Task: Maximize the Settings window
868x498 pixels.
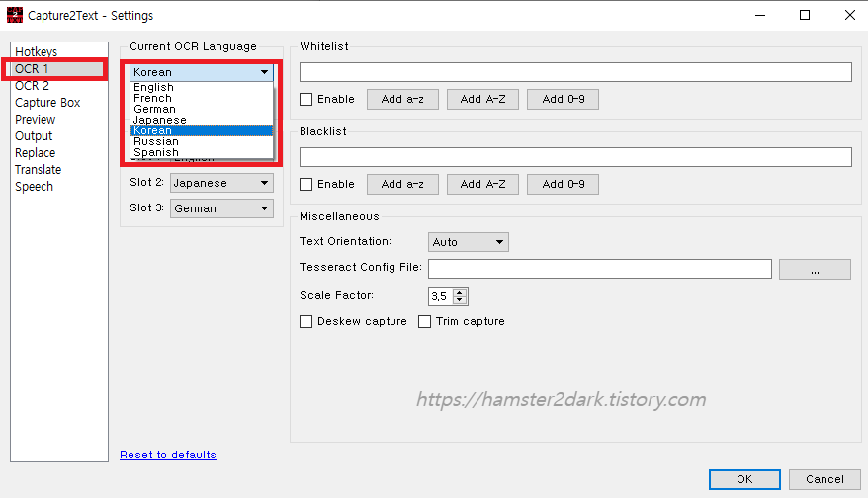Action: pyautogui.click(x=805, y=15)
